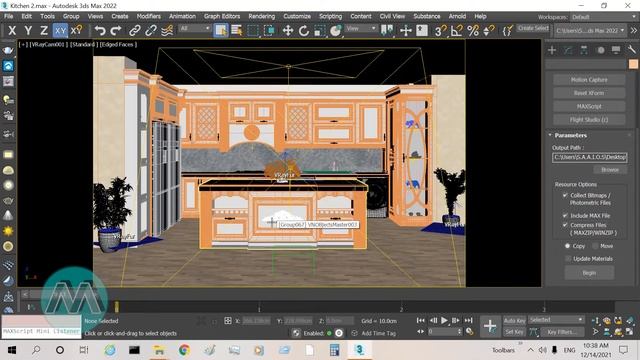This screenshot has height=360, width=640.
Task: Open the View reference coordinate system dropdown
Action: (x=361, y=28)
